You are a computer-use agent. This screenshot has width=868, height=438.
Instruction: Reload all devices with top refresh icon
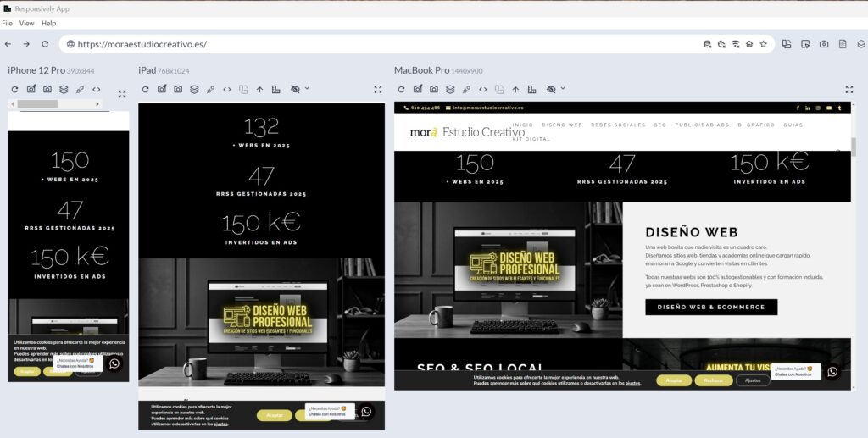(x=45, y=44)
